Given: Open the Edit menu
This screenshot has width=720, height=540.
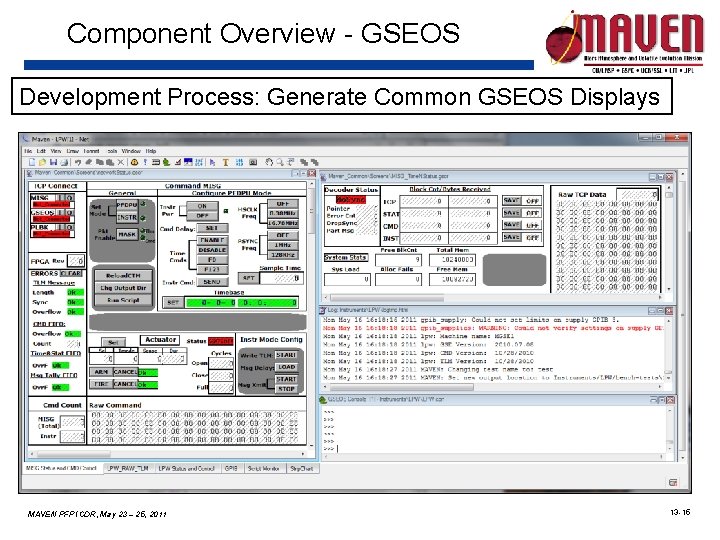Looking at the screenshot, I should [x=41, y=151].
